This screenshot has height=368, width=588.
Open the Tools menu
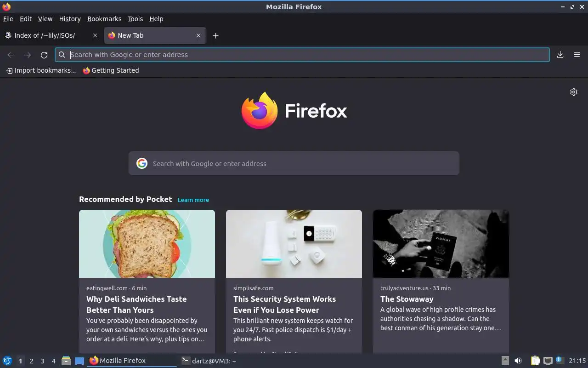click(136, 19)
